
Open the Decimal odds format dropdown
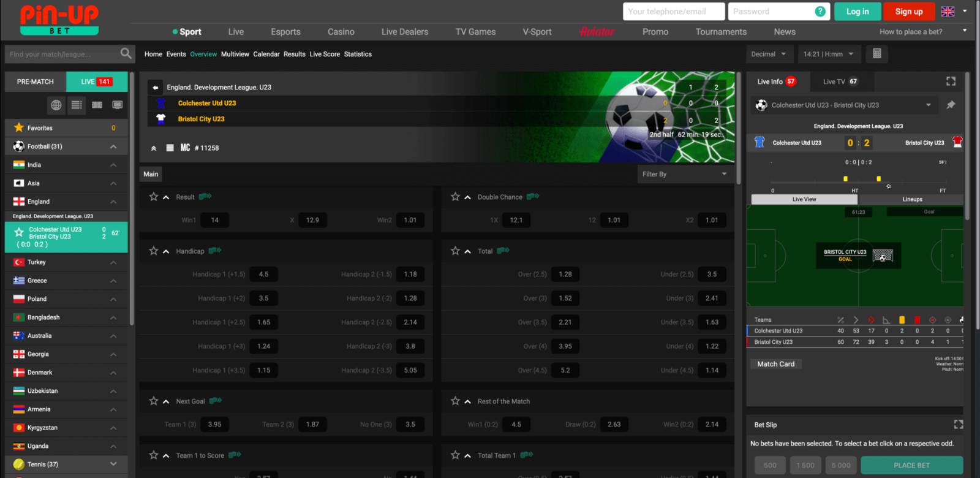pyautogui.click(x=770, y=54)
